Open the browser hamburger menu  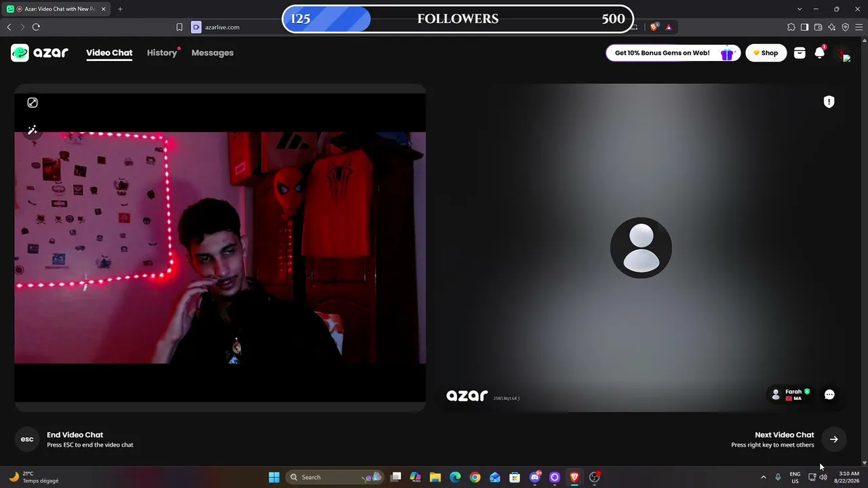point(859,27)
